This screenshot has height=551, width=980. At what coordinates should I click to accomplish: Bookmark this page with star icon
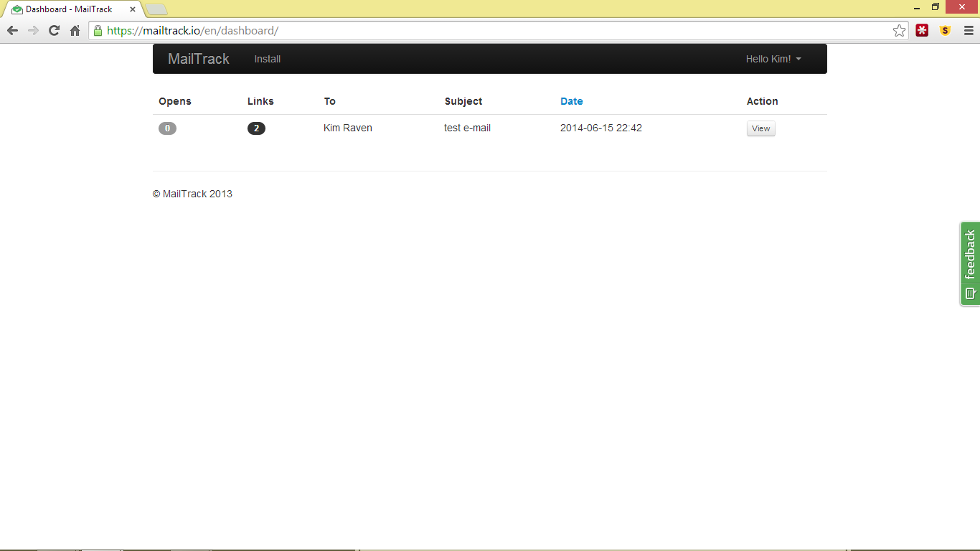899,30
